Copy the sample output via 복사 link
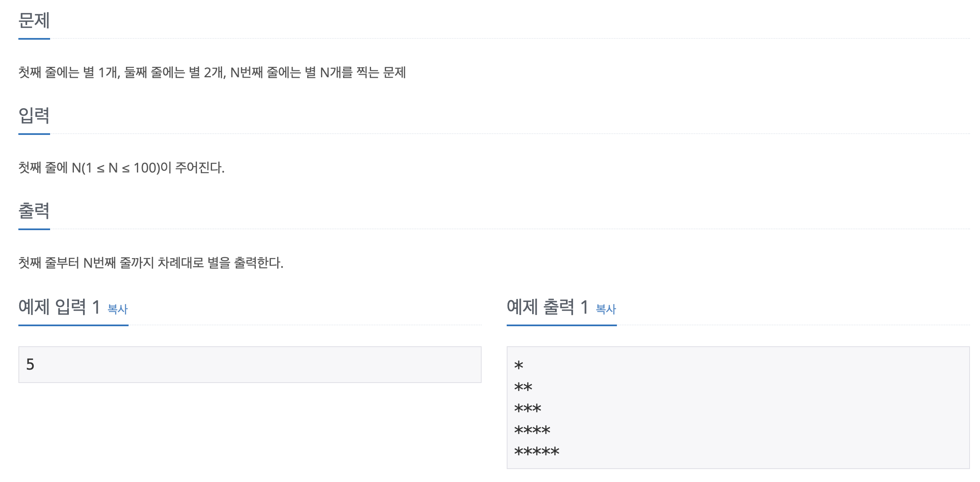 point(606,309)
